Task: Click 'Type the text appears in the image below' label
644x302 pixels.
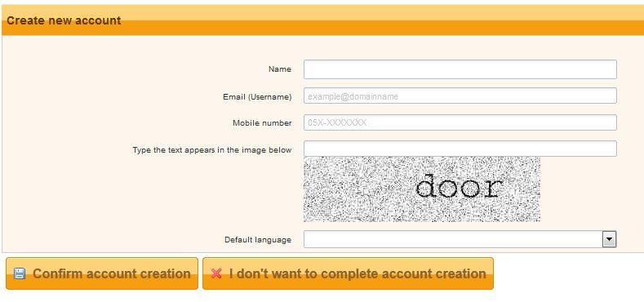Action: coord(212,150)
